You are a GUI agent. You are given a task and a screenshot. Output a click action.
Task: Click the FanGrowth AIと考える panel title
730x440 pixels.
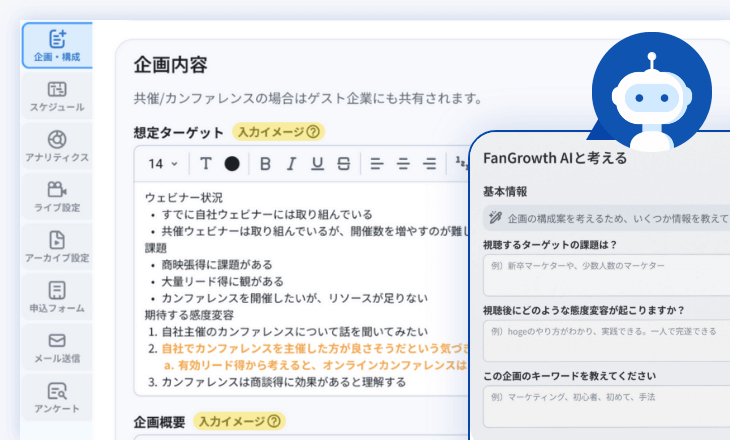(x=555, y=158)
